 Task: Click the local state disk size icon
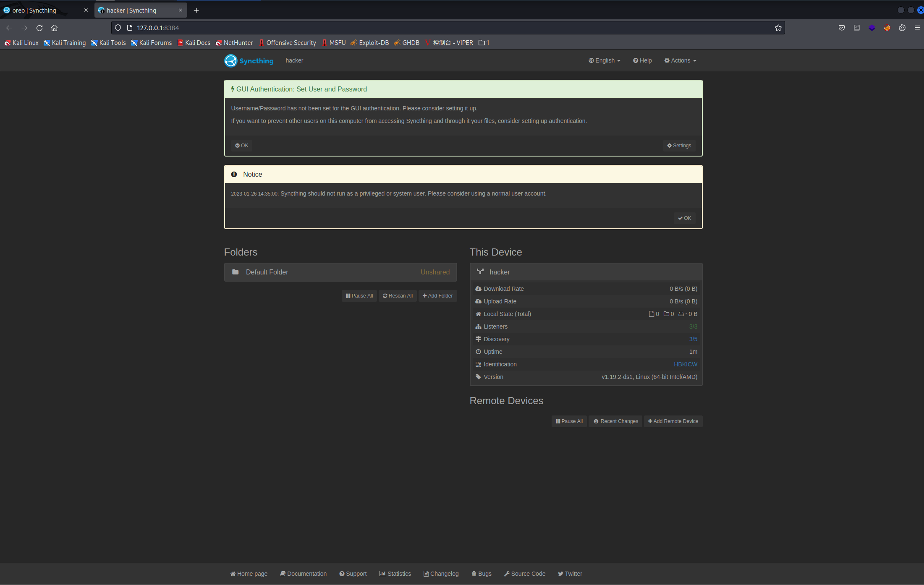tap(681, 314)
